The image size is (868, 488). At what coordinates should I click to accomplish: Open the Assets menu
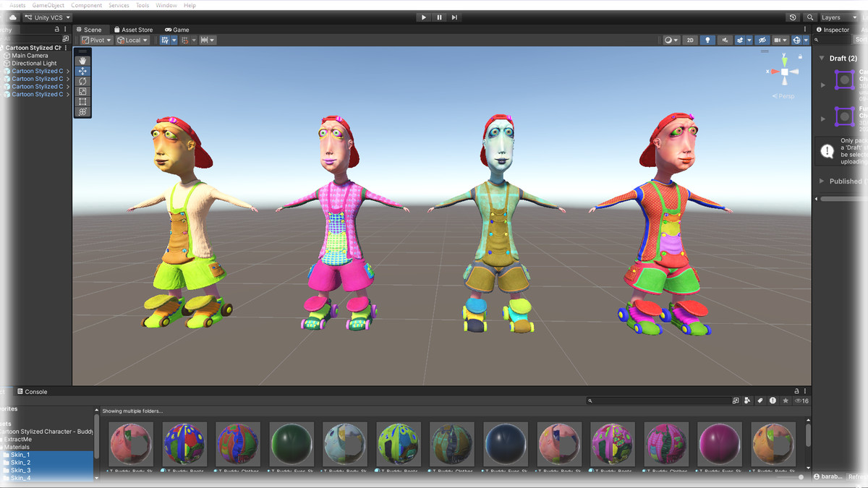click(x=17, y=5)
